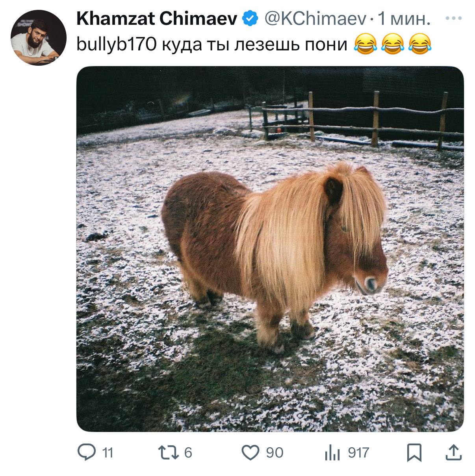
Task: Retweet the post using the arrows icon
Action: point(169,452)
